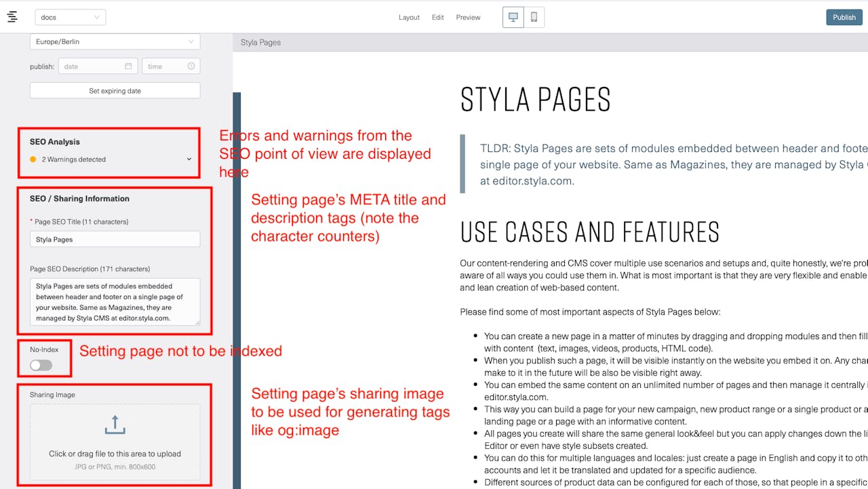Image resolution: width=868 pixels, height=489 pixels.
Task: Click the 'SEO / Sharing Information' heading
Action: coord(79,199)
